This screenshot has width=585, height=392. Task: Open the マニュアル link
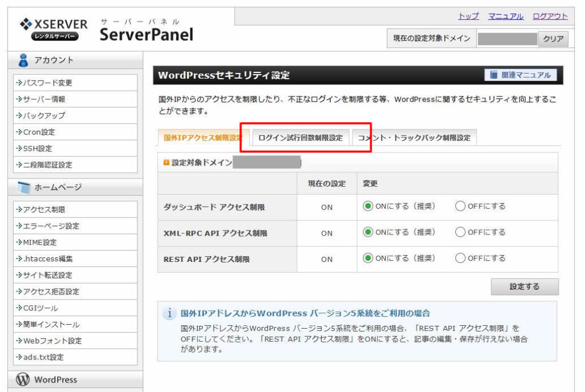pos(506,16)
